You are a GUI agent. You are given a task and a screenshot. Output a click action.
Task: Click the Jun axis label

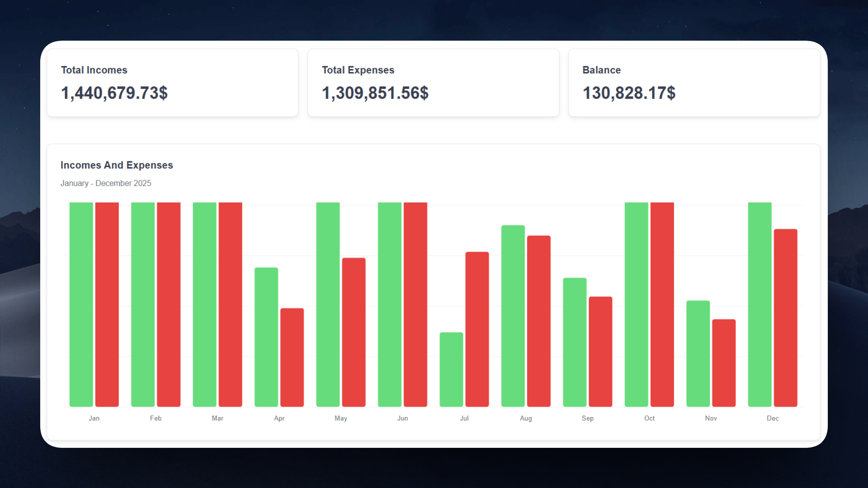[x=402, y=418]
